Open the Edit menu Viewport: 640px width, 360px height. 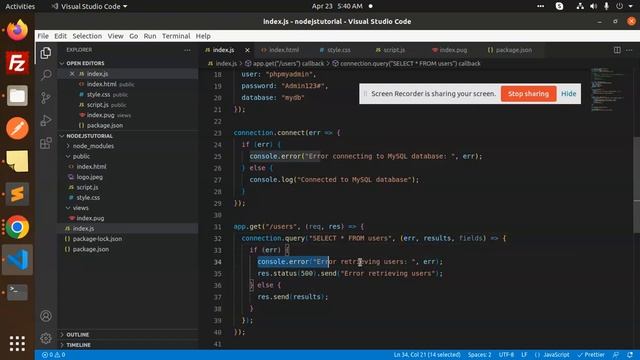coord(60,36)
